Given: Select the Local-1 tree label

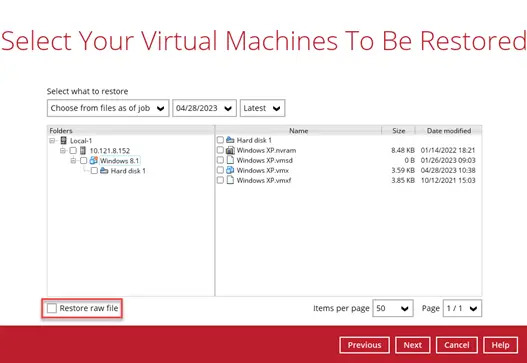Looking at the screenshot, I should pos(81,140).
